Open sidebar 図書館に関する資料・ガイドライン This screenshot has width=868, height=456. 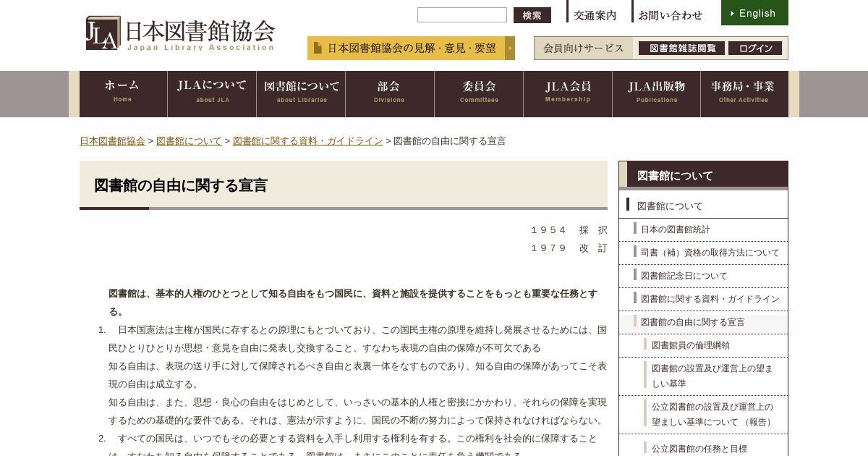tap(703, 299)
